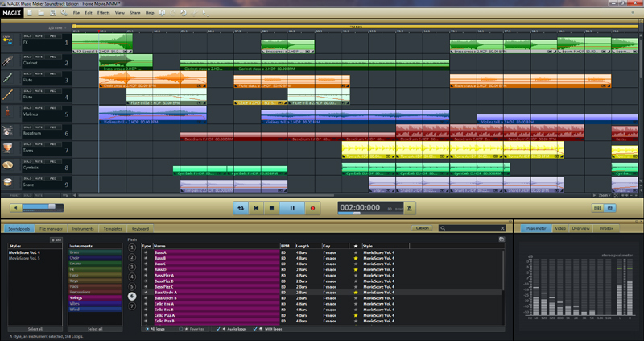The width and height of the screenshot is (644, 341).
Task: Click the Bassdrum track drum kit icon
Action: coord(7,131)
